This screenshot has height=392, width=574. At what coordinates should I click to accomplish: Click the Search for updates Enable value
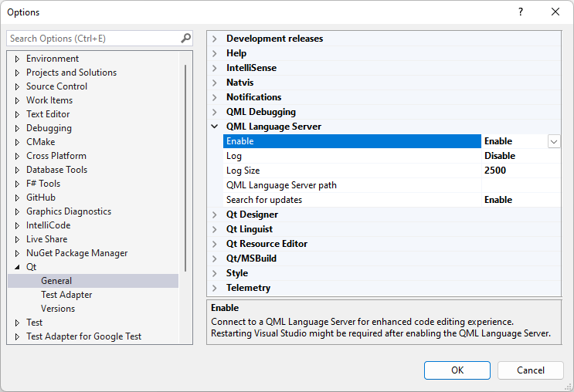click(x=498, y=200)
